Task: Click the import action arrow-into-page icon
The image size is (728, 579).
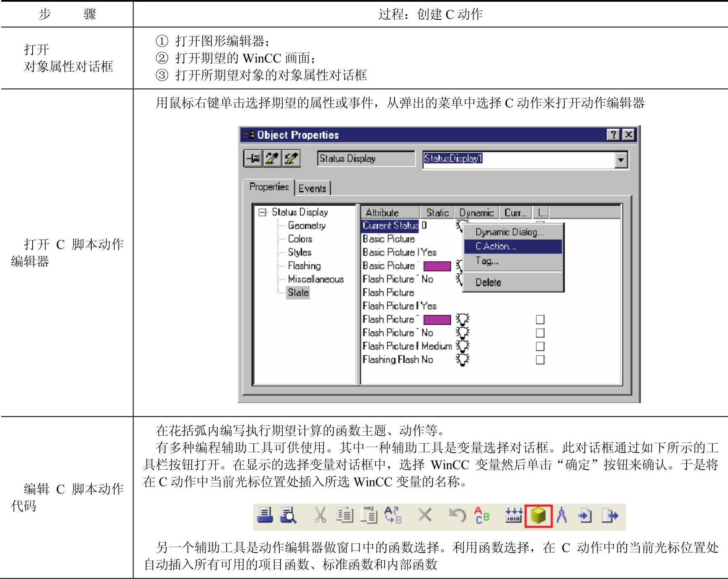Action: click(585, 516)
